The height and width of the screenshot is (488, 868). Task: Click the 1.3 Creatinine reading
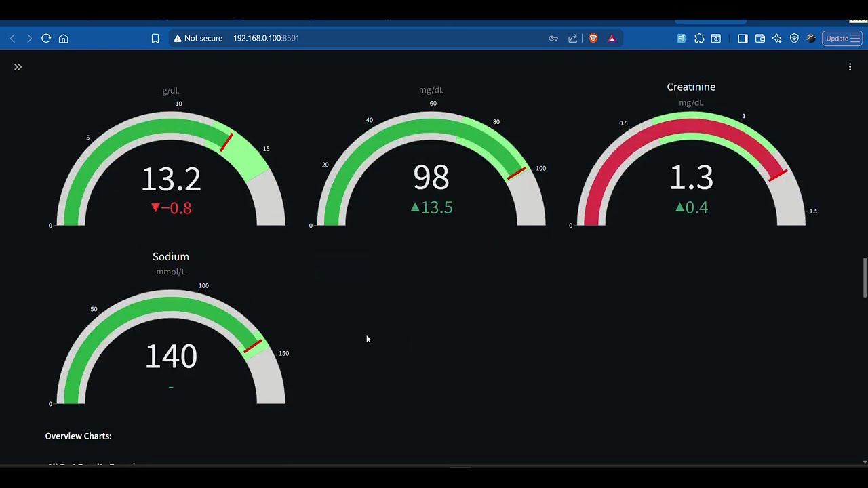[x=691, y=178]
